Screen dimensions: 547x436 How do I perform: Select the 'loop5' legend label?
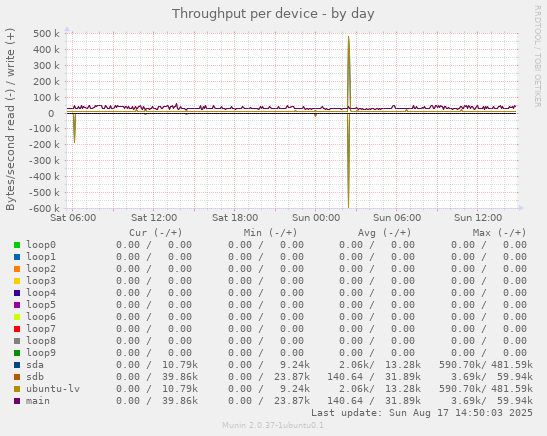click(x=41, y=305)
